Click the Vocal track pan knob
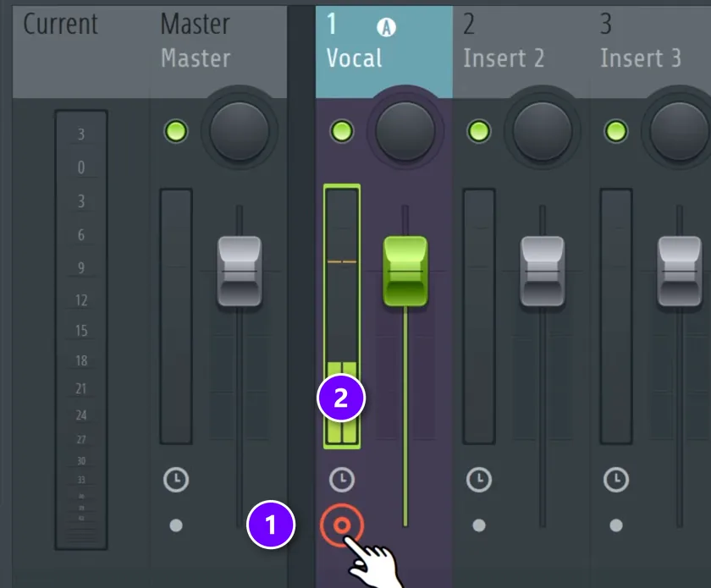This screenshot has height=588, width=711. (405, 131)
